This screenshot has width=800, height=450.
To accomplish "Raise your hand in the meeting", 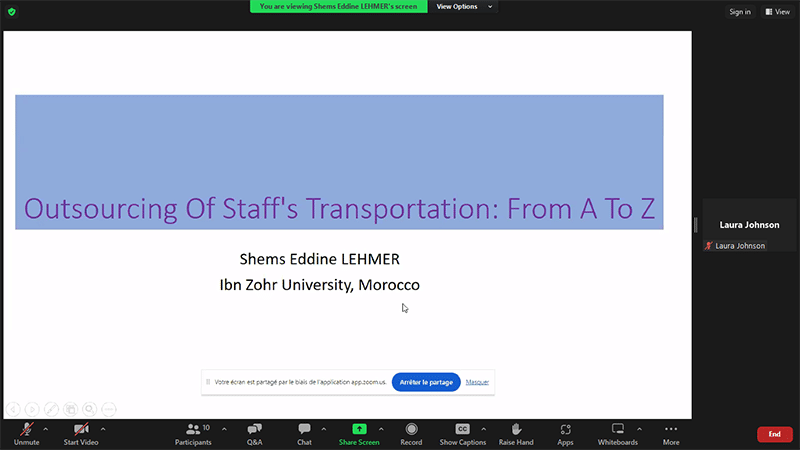I will point(516,432).
